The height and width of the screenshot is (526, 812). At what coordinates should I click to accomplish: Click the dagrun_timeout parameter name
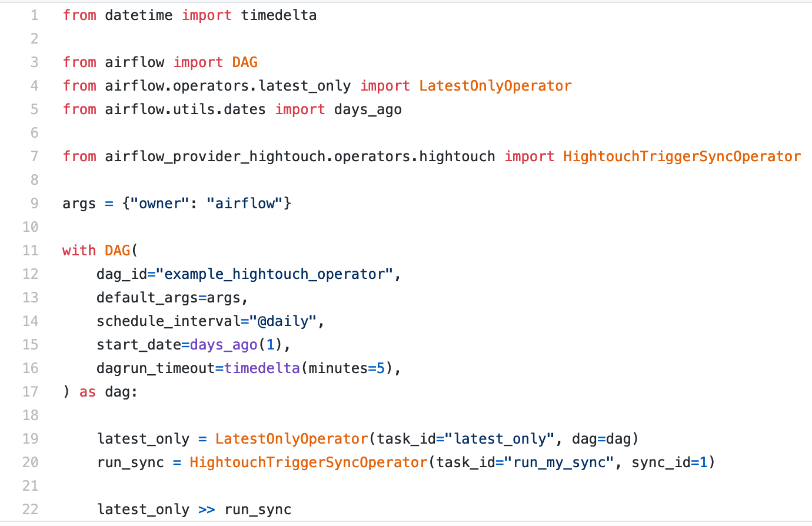coord(156,368)
